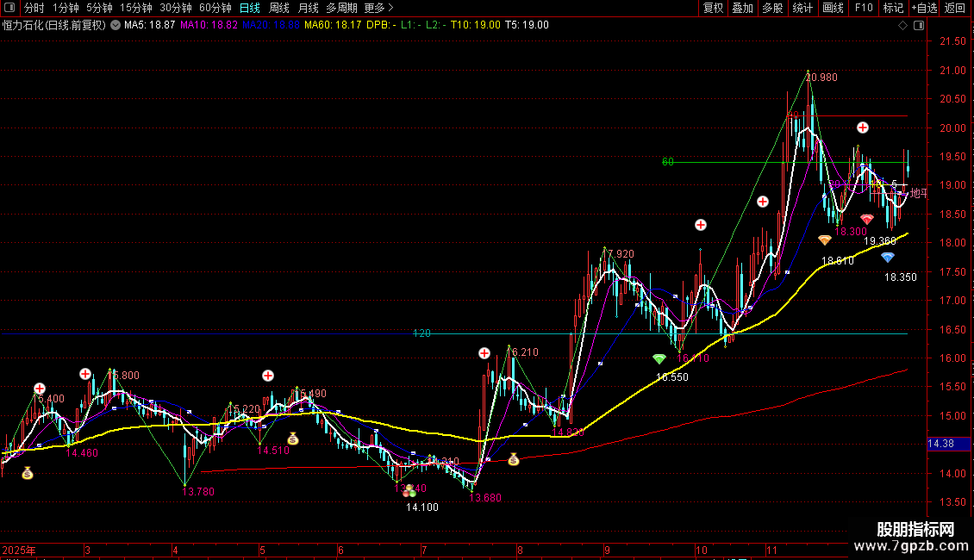Activate the 画线 drawing tool

click(x=833, y=8)
